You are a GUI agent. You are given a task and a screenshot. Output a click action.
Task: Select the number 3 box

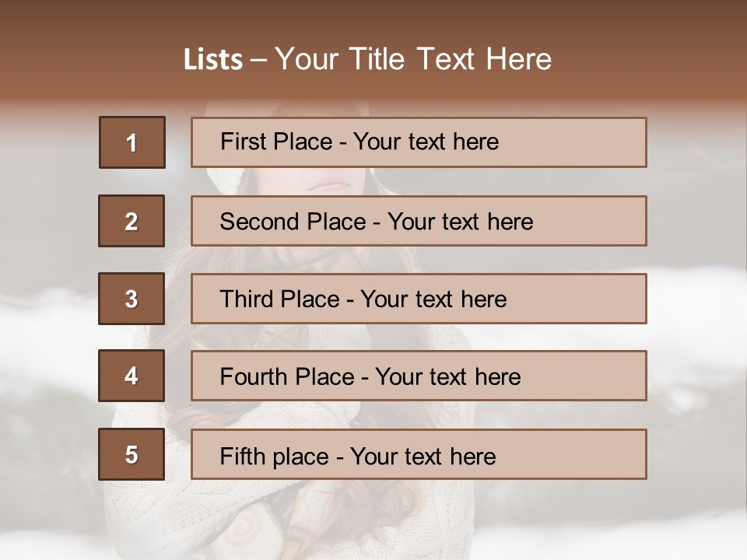(132, 299)
